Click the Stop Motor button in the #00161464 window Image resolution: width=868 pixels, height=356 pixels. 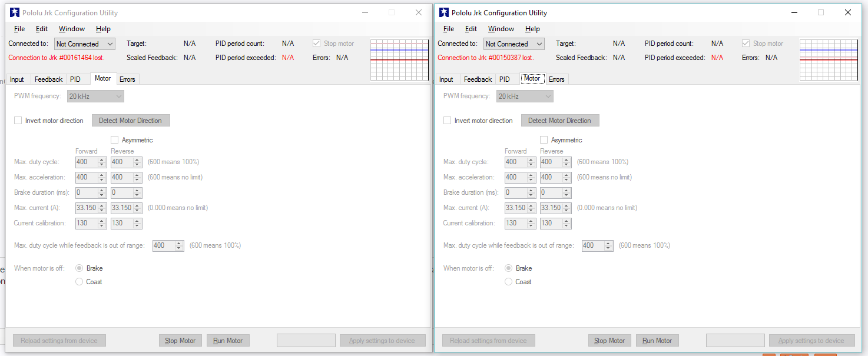pyautogui.click(x=180, y=341)
